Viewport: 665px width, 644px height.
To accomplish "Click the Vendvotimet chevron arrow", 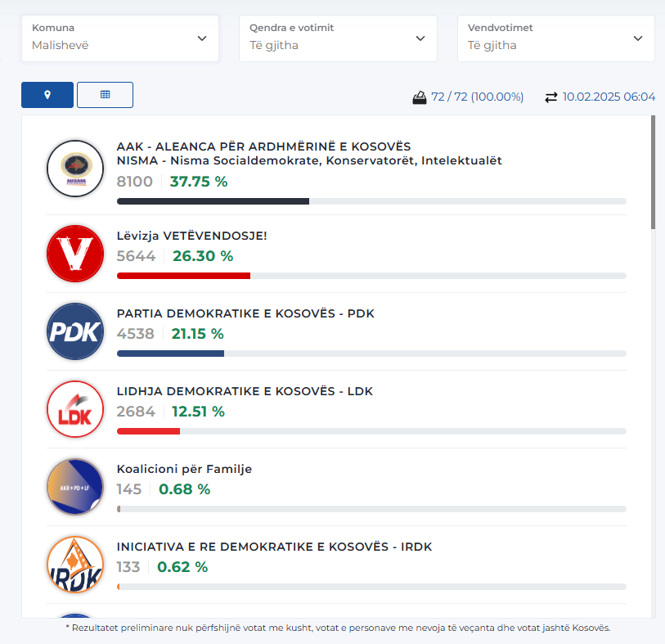I will 638,38.
